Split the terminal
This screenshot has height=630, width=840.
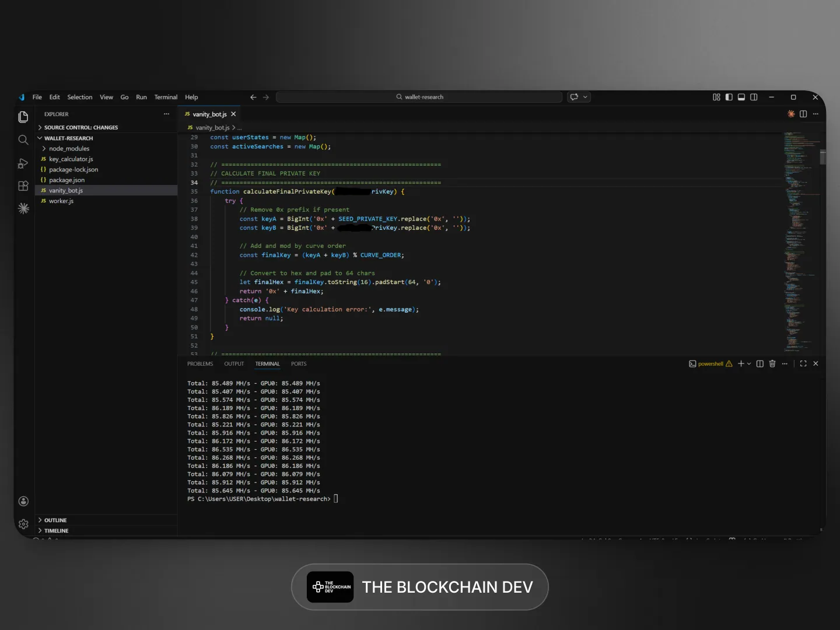(x=760, y=364)
